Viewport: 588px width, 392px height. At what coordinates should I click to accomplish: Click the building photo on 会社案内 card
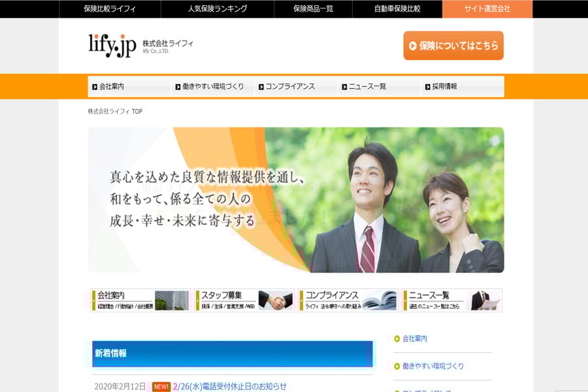(x=172, y=301)
